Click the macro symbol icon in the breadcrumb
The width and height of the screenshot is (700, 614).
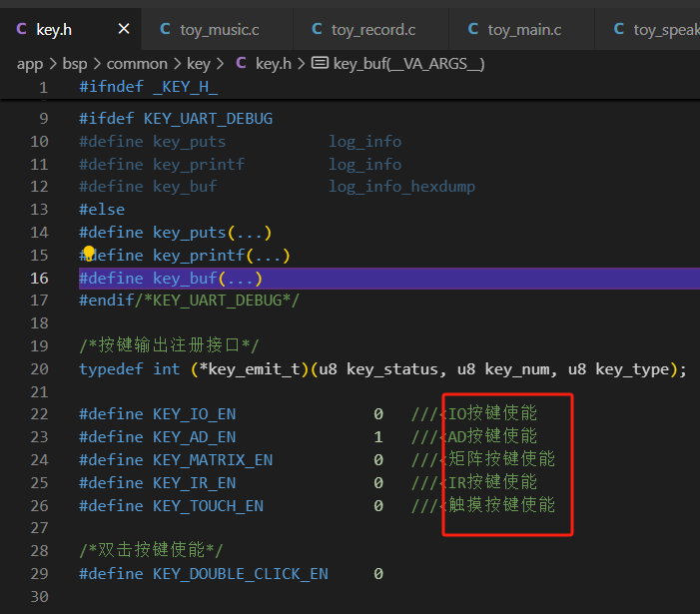click(320, 63)
